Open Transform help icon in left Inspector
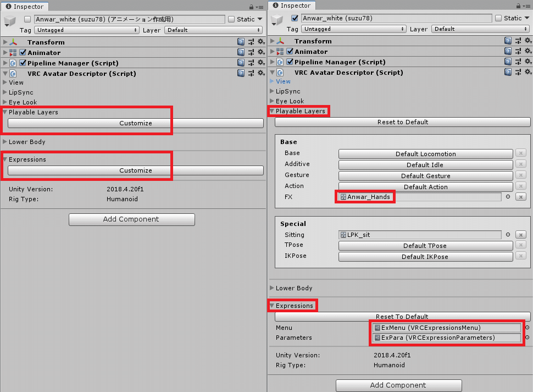533x392 pixels. [x=241, y=42]
